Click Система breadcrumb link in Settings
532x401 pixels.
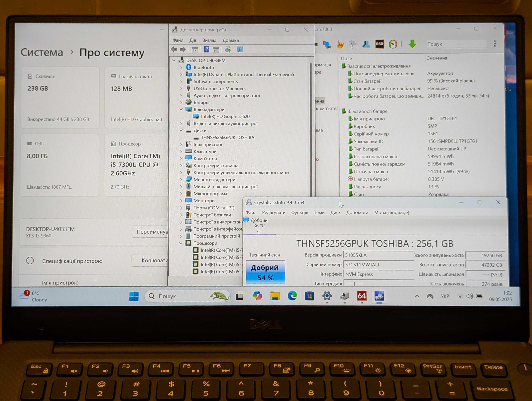tap(42, 52)
